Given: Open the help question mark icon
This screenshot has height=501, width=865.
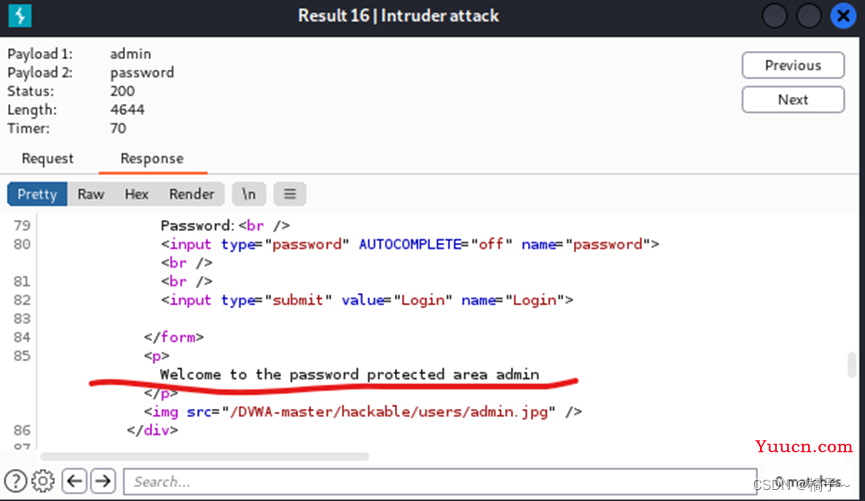Looking at the screenshot, I should coord(15,481).
